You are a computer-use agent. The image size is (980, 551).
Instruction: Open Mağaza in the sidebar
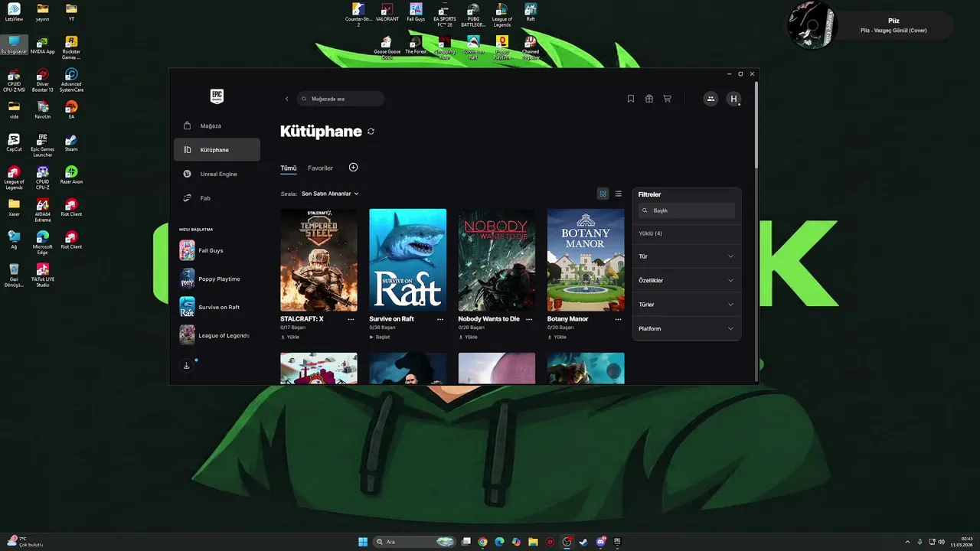[x=217, y=126]
